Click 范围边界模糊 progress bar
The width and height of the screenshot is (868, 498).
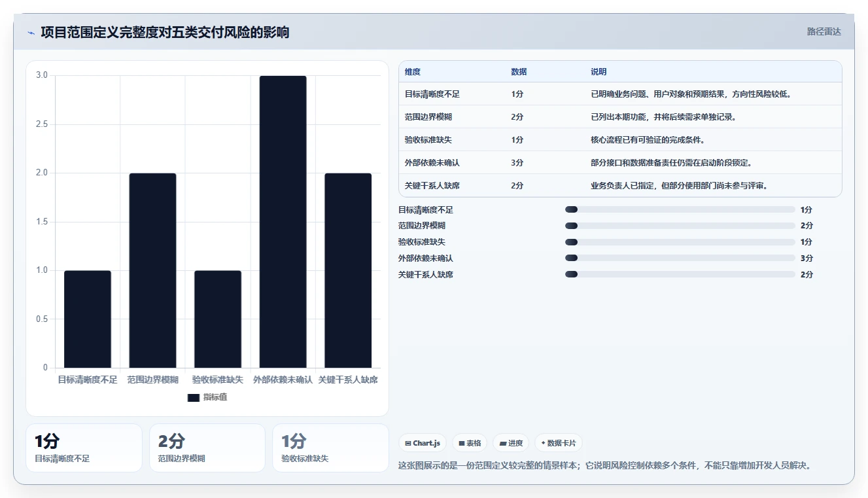pos(680,226)
